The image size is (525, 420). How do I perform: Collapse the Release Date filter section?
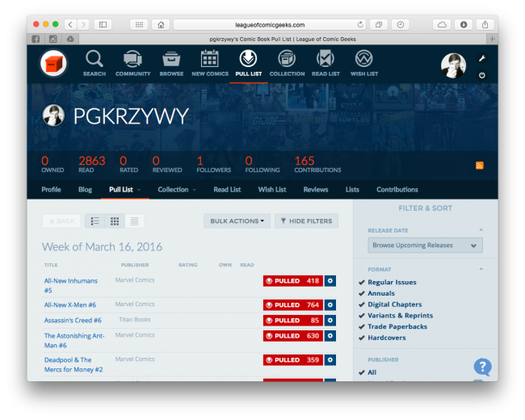pos(481,230)
